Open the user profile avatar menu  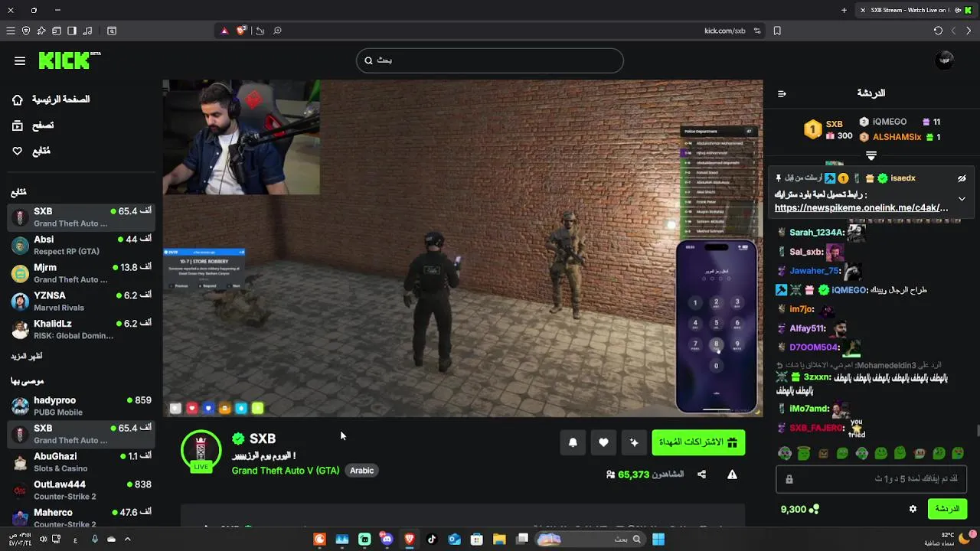click(x=945, y=60)
